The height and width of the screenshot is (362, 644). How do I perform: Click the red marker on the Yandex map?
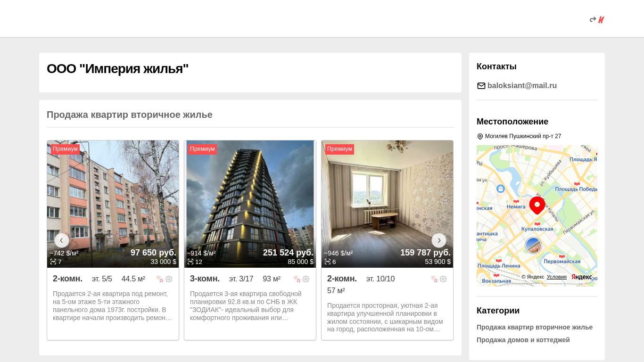(537, 206)
